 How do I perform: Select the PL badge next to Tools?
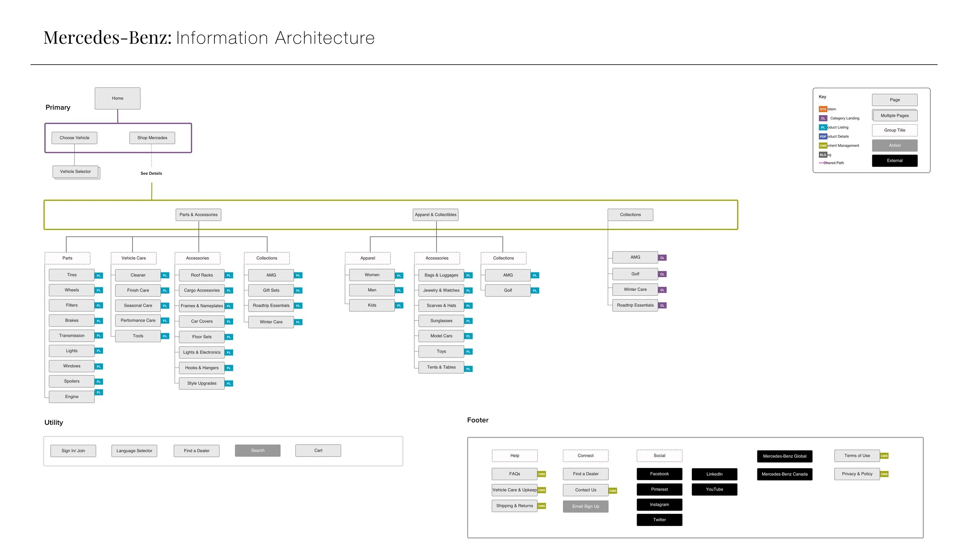click(165, 336)
